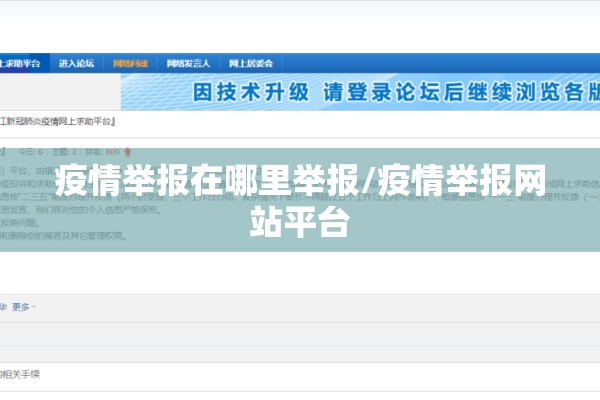Click the 主题 topic count stat

click(64, 152)
